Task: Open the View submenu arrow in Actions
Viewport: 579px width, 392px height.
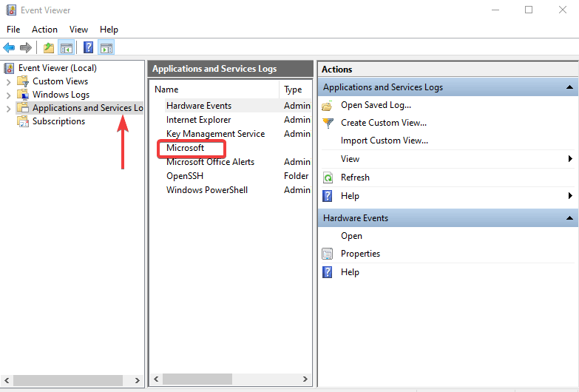Action: coord(570,159)
